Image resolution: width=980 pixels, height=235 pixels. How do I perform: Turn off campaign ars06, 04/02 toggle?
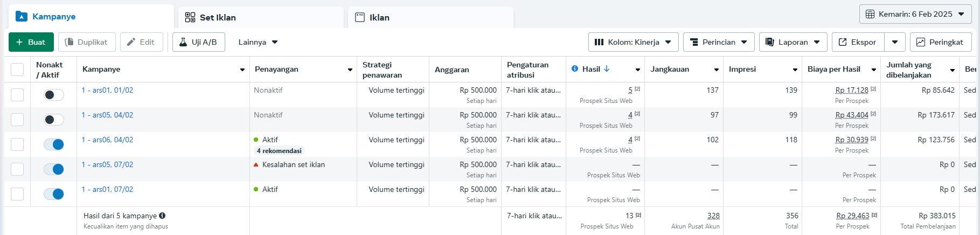coord(54,144)
